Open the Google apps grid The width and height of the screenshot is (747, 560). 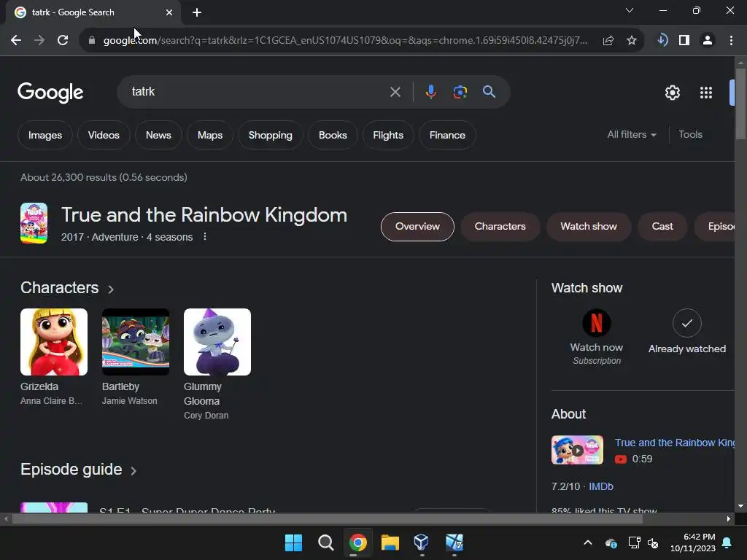(x=706, y=93)
